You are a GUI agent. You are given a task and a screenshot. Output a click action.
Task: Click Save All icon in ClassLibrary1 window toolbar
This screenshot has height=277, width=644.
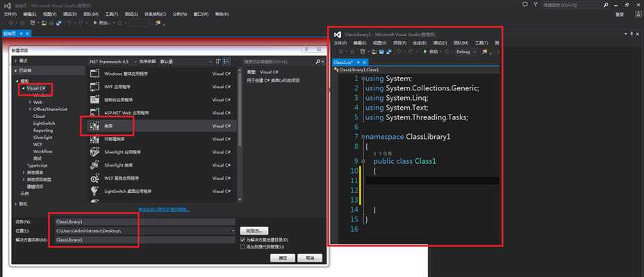(389, 51)
